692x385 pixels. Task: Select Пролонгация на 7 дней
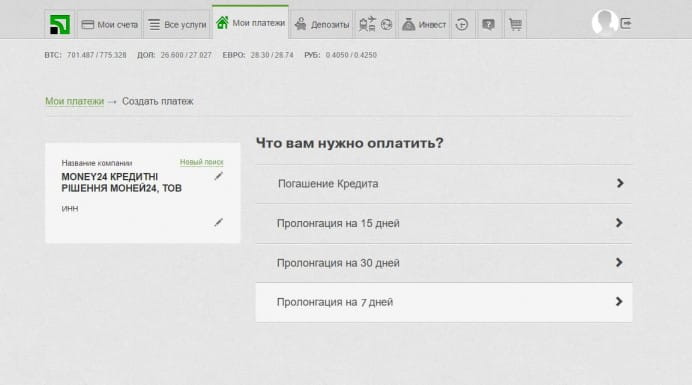[x=444, y=302]
